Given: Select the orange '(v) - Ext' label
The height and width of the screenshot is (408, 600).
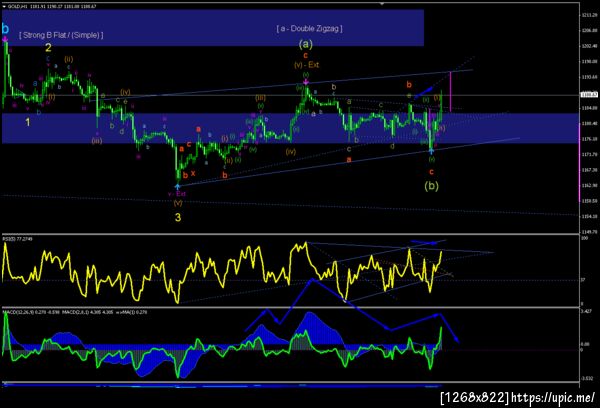Looking at the screenshot, I should point(307,65).
